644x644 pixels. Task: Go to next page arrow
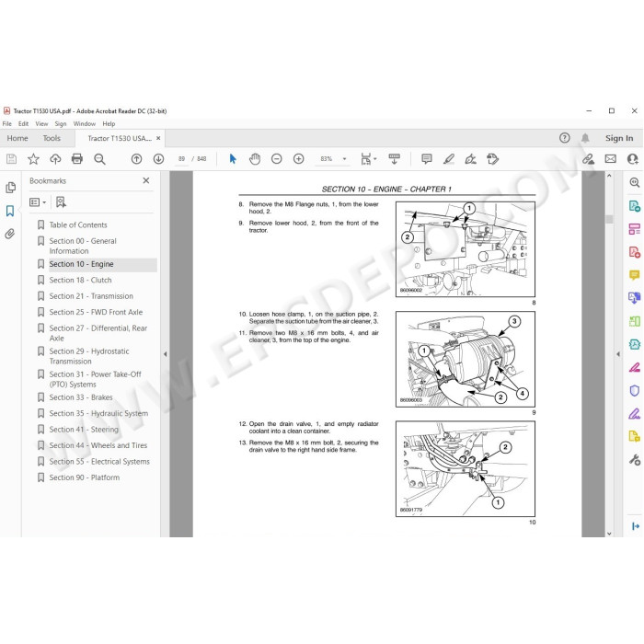(158, 159)
